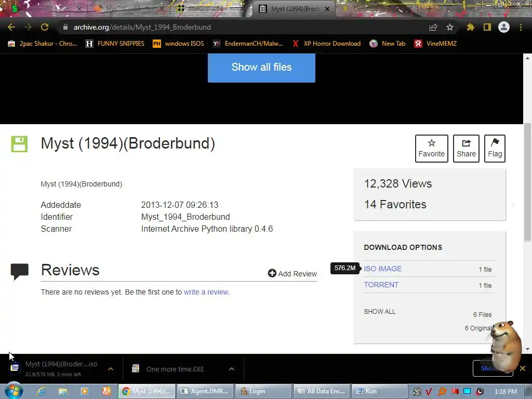Click the write a review link
This screenshot has width=532, height=399.
click(206, 292)
